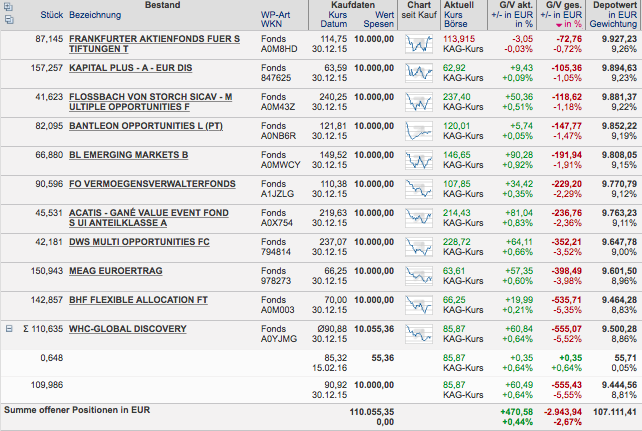Open FRANKFURTER AKTIENFONDS FUER STIFTUNGEN T details
The height and width of the screenshot is (431, 642).
pos(154,44)
